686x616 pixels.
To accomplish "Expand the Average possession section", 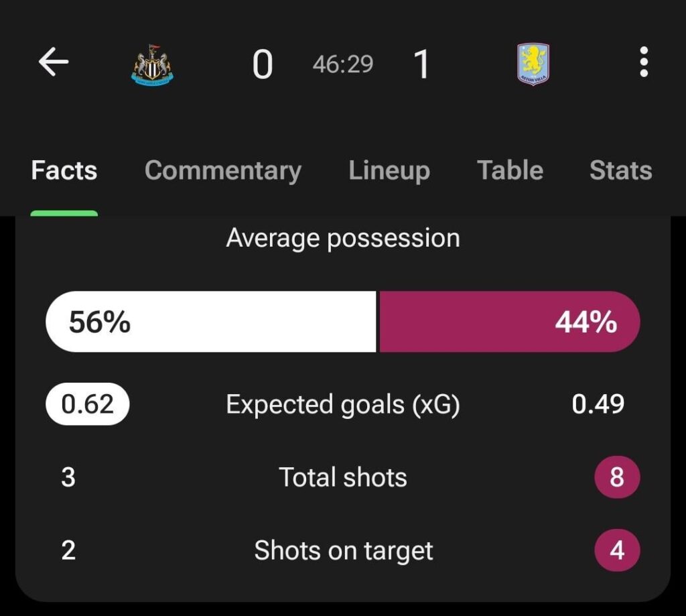I will tap(344, 237).
